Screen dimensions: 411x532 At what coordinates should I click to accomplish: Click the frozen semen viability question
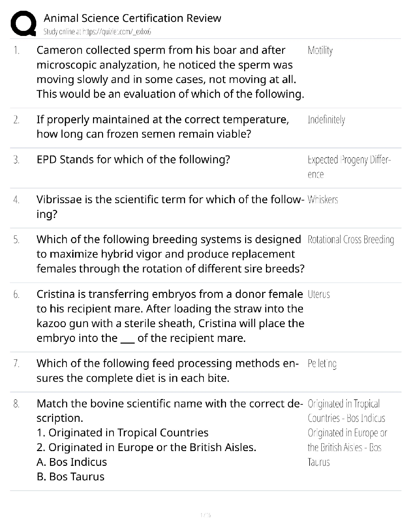click(x=163, y=127)
